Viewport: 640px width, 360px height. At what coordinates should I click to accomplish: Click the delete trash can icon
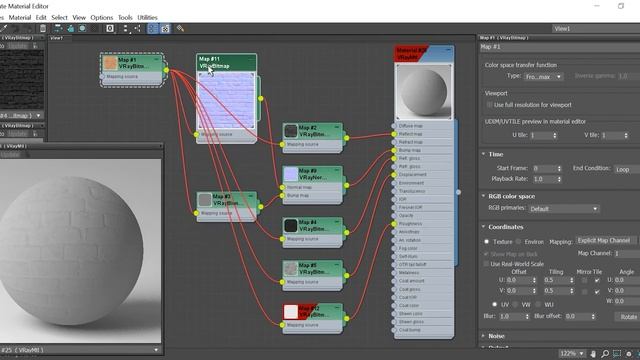click(42, 28)
